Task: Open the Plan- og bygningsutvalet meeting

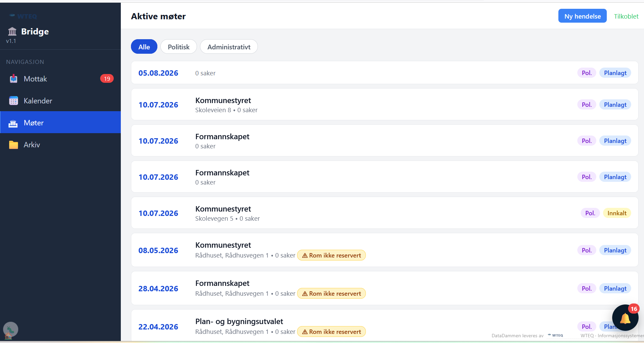Action: (x=384, y=325)
